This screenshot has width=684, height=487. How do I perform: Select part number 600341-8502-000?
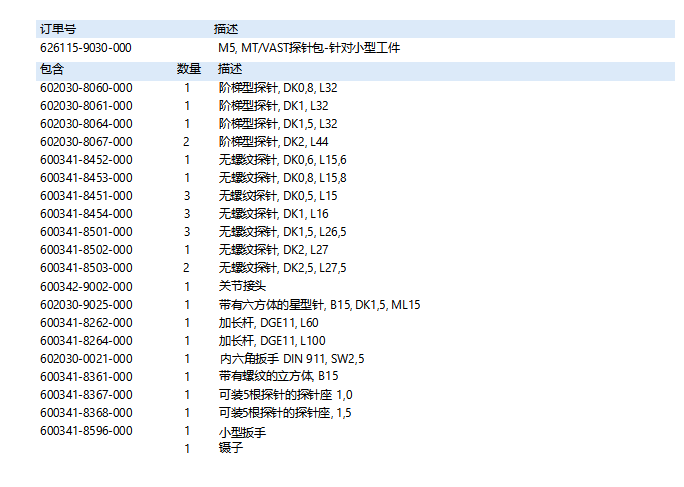tap(86, 250)
